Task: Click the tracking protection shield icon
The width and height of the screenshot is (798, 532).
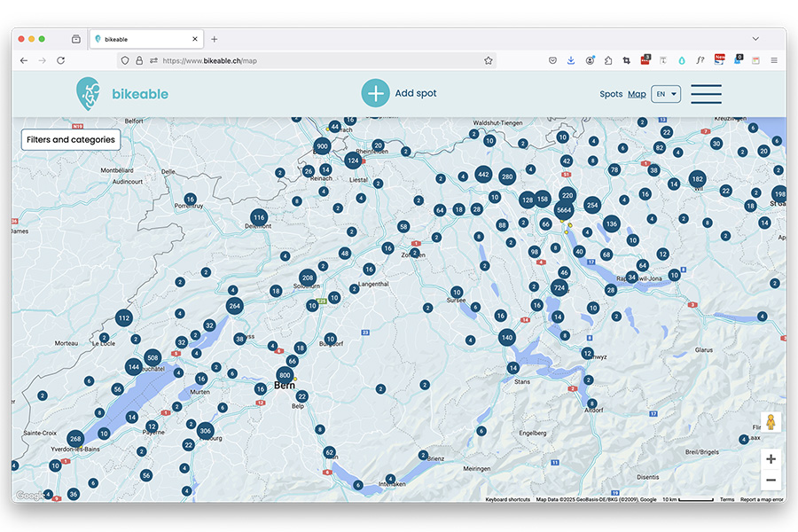Action: (x=125, y=60)
